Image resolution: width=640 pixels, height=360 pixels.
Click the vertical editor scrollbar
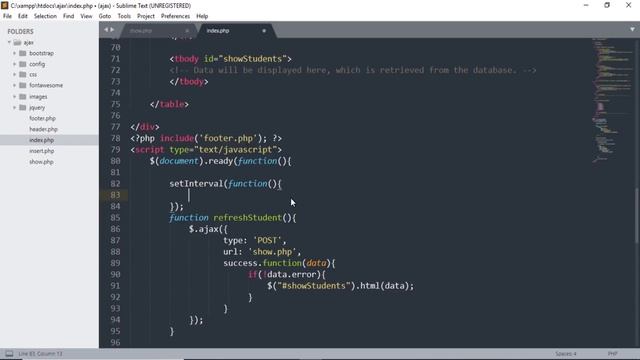[637, 216]
